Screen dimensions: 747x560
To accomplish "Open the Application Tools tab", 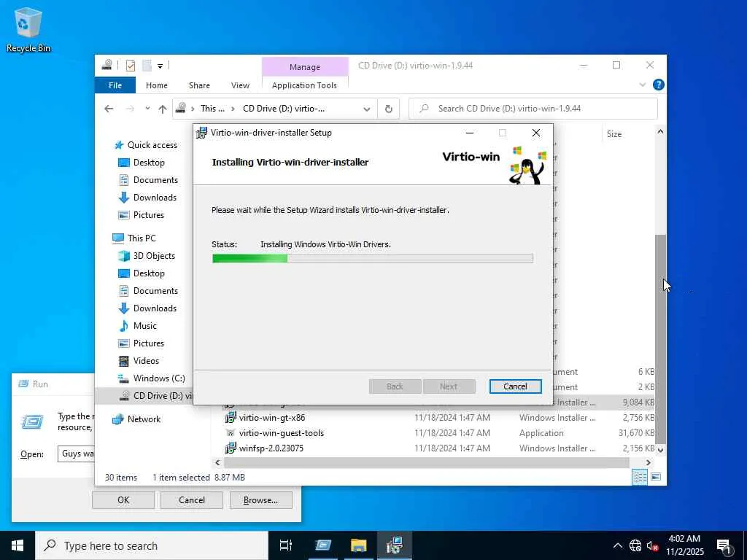I will (304, 85).
